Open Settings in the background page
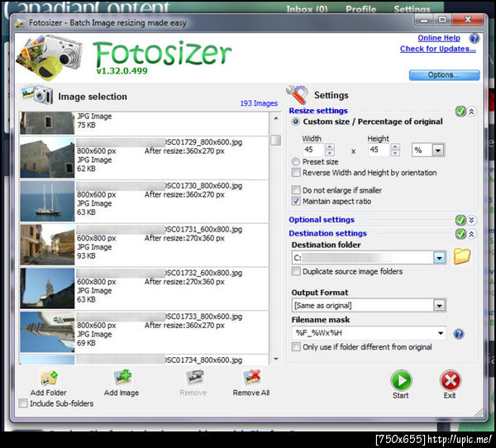This screenshot has height=448, width=496. tap(413, 9)
